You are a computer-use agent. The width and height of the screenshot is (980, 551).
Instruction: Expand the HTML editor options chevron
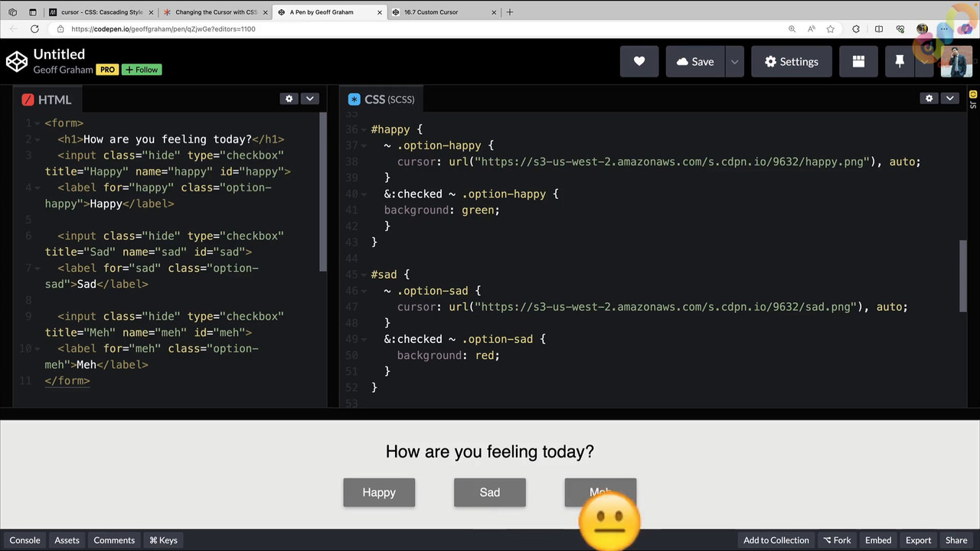click(309, 99)
